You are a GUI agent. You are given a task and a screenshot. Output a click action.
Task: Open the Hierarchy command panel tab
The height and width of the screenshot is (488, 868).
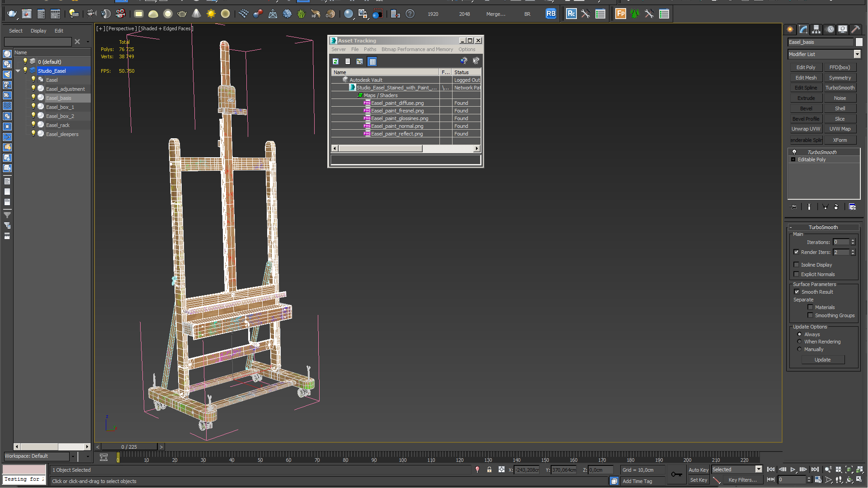816,29
